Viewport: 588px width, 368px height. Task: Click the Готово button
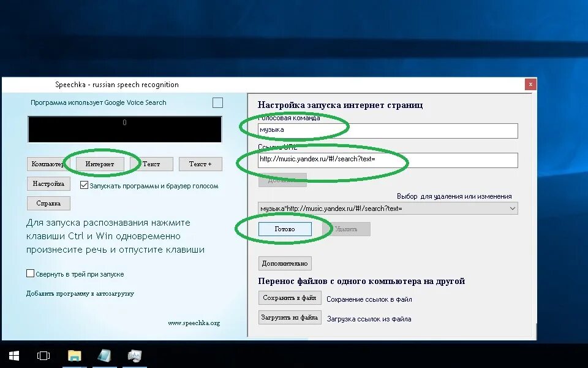(285, 229)
